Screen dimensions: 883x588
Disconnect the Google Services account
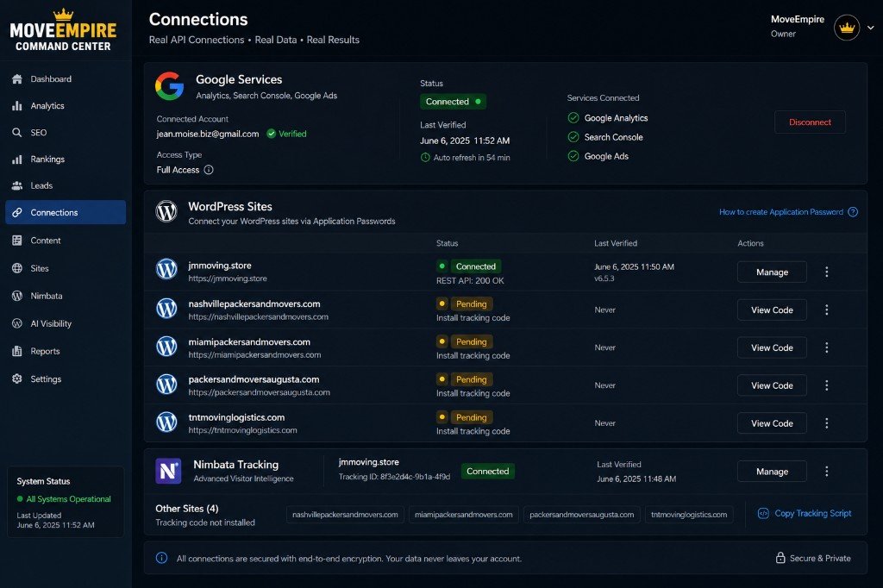[x=810, y=122]
